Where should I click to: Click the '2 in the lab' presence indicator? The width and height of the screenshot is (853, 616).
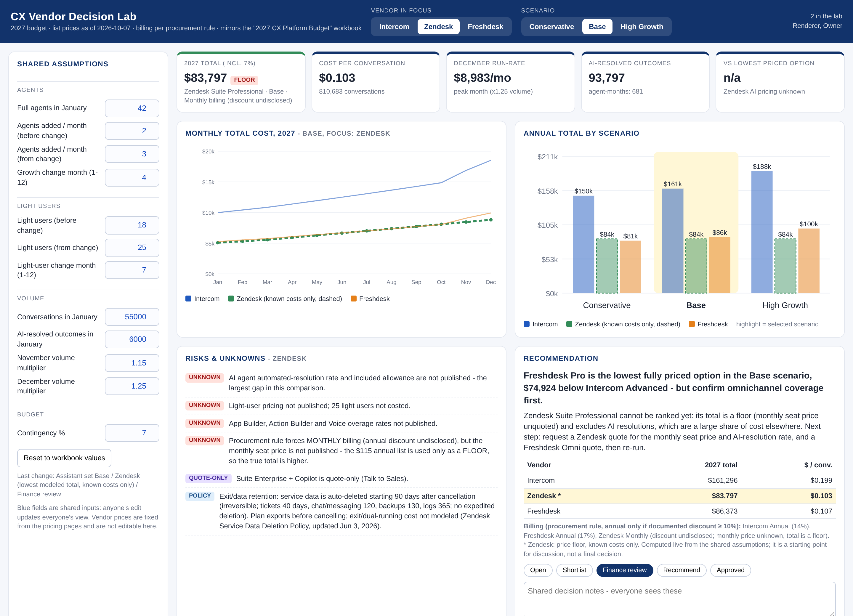point(826,16)
